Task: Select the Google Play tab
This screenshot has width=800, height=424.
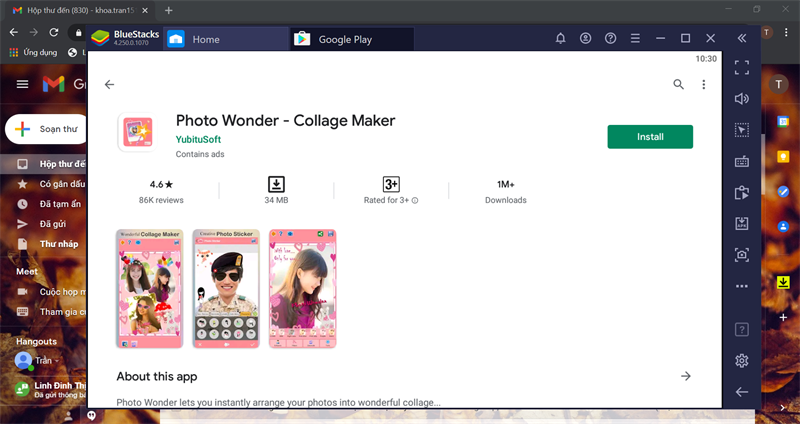Action: pyautogui.click(x=345, y=39)
